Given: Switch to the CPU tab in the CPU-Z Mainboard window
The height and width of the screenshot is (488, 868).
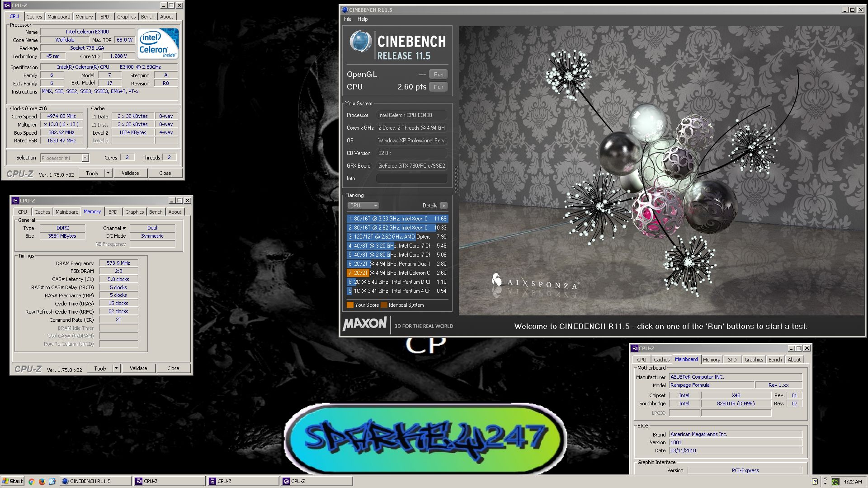Looking at the screenshot, I should pyautogui.click(x=642, y=360).
